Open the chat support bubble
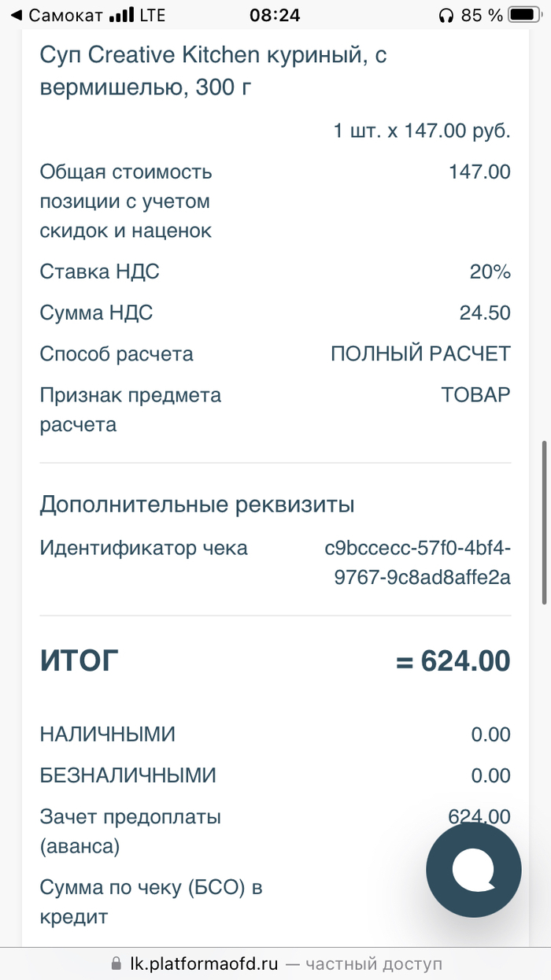 point(473,870)
